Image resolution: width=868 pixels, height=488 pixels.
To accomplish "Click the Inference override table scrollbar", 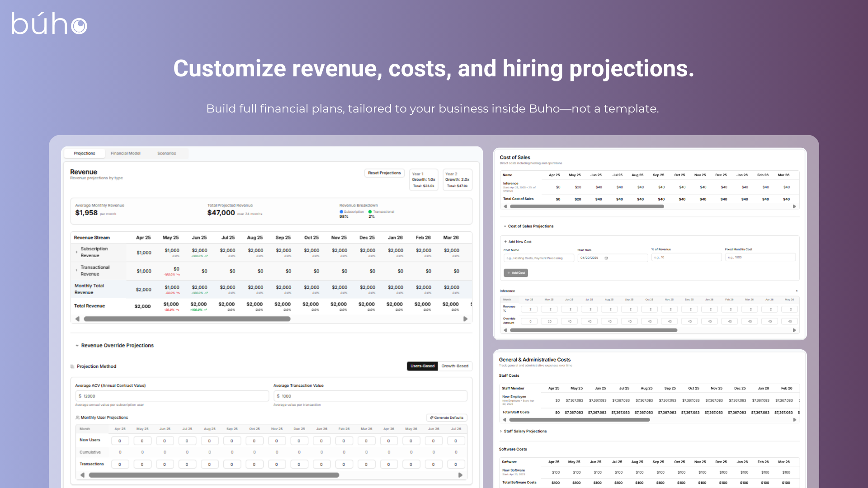I will point(594,330).
